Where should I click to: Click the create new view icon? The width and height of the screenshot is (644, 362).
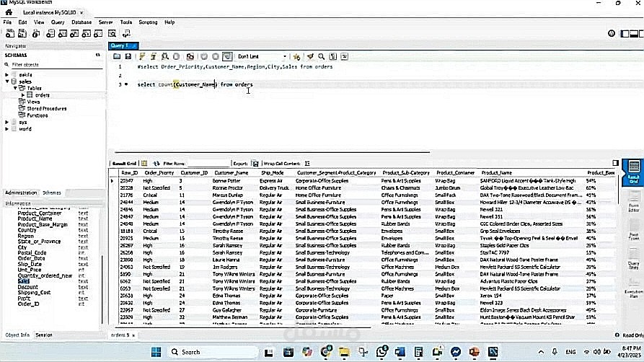74,34
